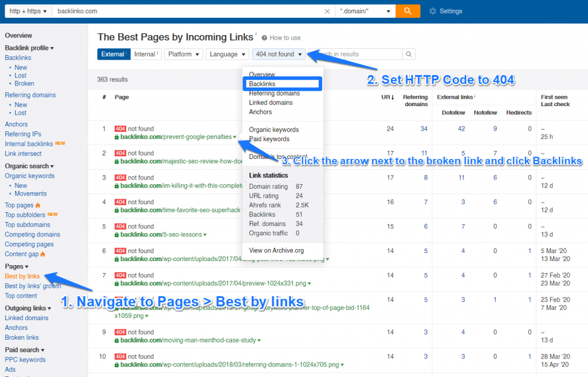The image size is (588, 377).
Task: Click the flame icon next to Content gap
Action: point(42,254)
